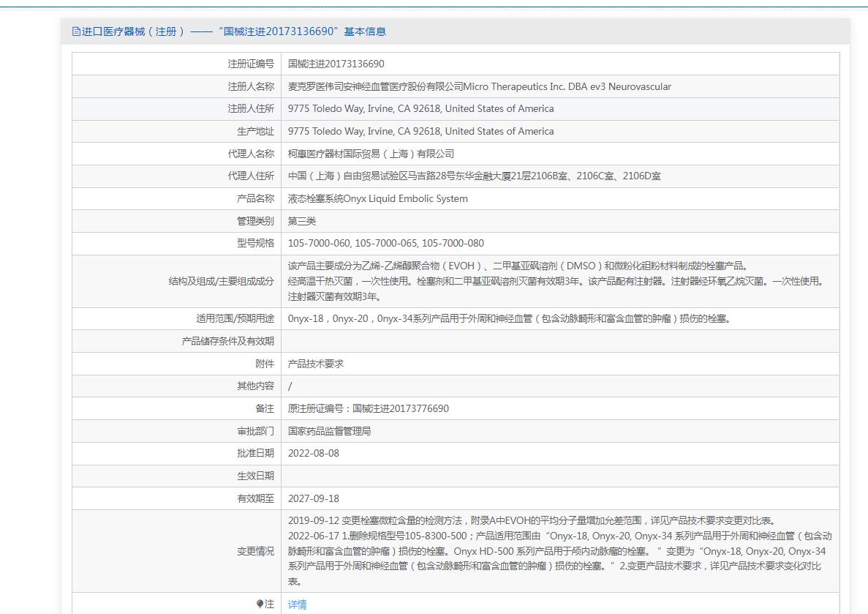Click the lightbulb icon beside 注

[x=260, y=604]
